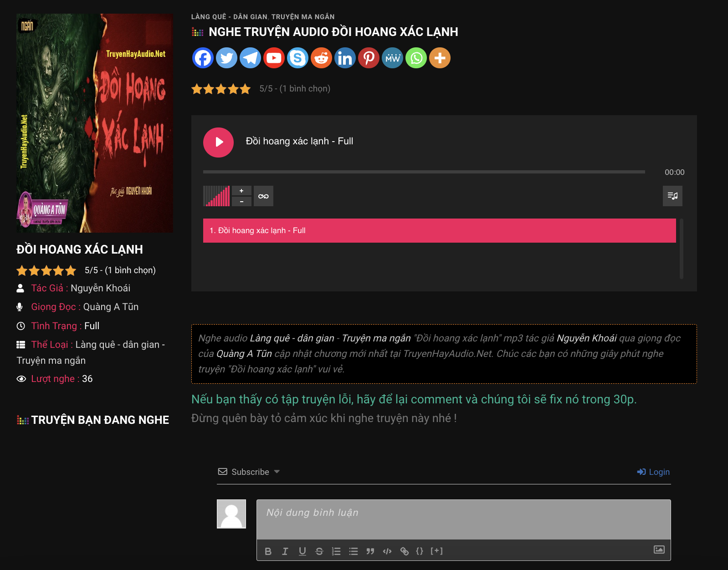Image resolution: width=728 pixels, height=570 pixels.
Task: Toggle bold formatting in comment editor
Action: point(268,551)
